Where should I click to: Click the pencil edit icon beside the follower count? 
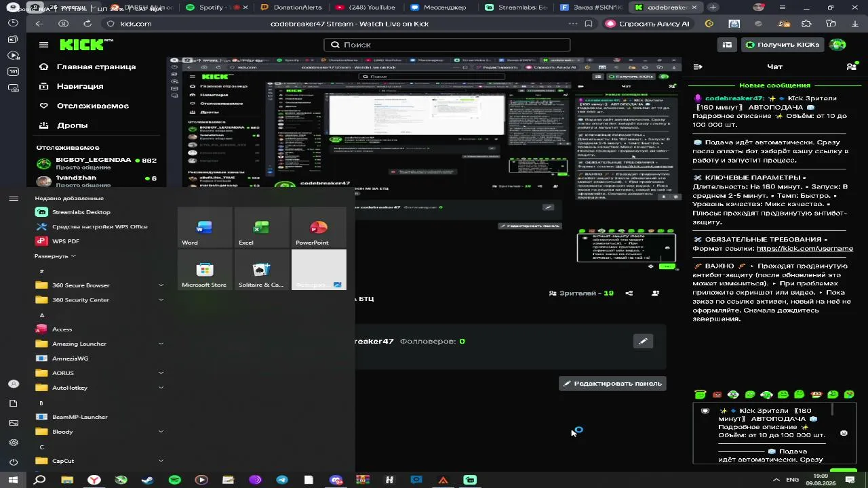coord(643,341)
